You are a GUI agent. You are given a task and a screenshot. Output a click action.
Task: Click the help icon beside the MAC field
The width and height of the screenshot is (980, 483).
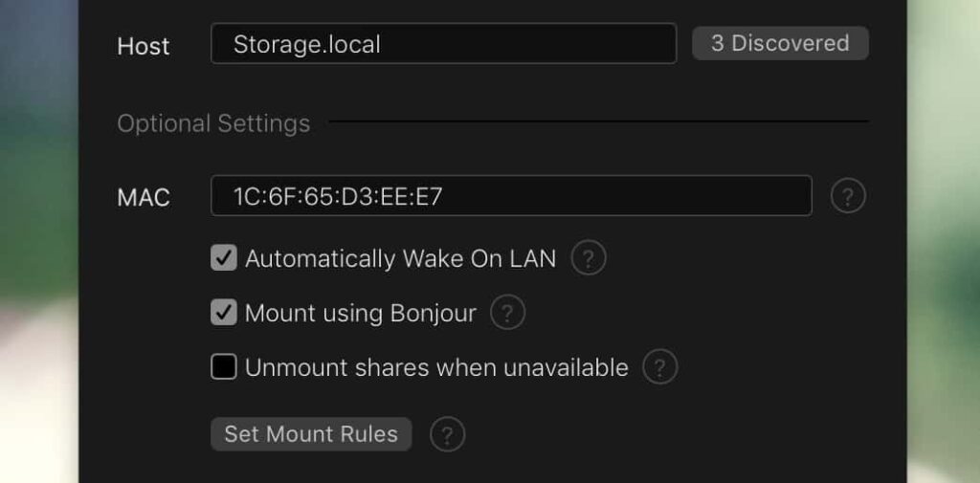pyautogui.click(x=848, y=196)
